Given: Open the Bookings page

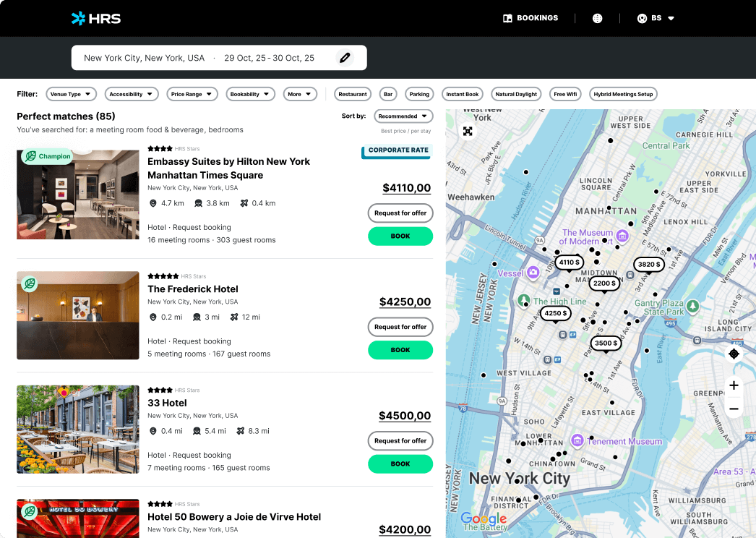Looking at the screenshot, I should (531, 18).
